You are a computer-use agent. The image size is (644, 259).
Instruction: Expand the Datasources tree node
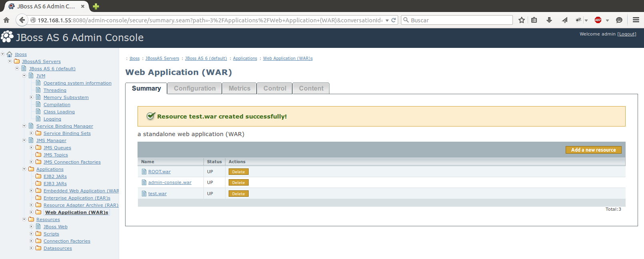[x=32, y=248]
